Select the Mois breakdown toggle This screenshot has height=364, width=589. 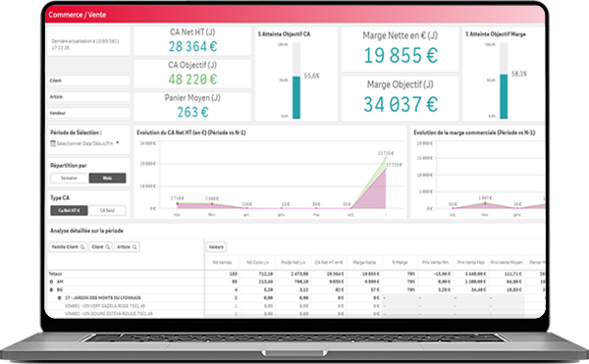107,178
